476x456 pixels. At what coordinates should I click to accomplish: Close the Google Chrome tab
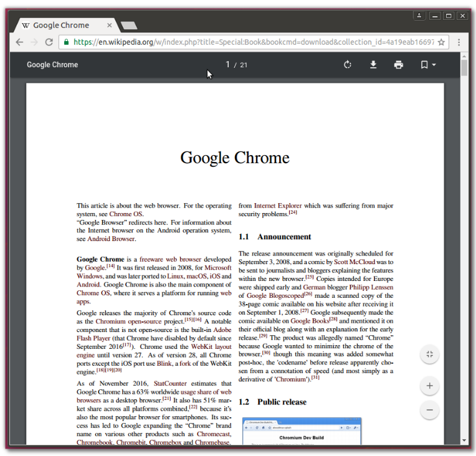[x=109, y=25]
